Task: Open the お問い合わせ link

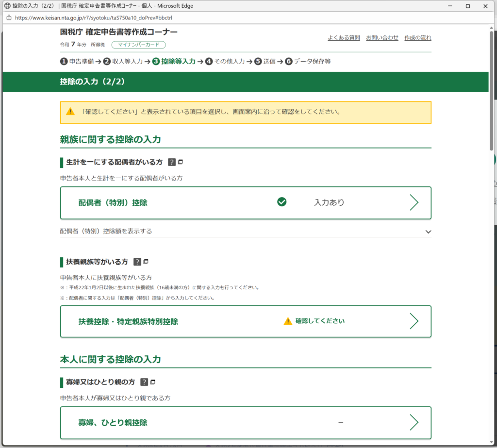Action: click(382, 38)
